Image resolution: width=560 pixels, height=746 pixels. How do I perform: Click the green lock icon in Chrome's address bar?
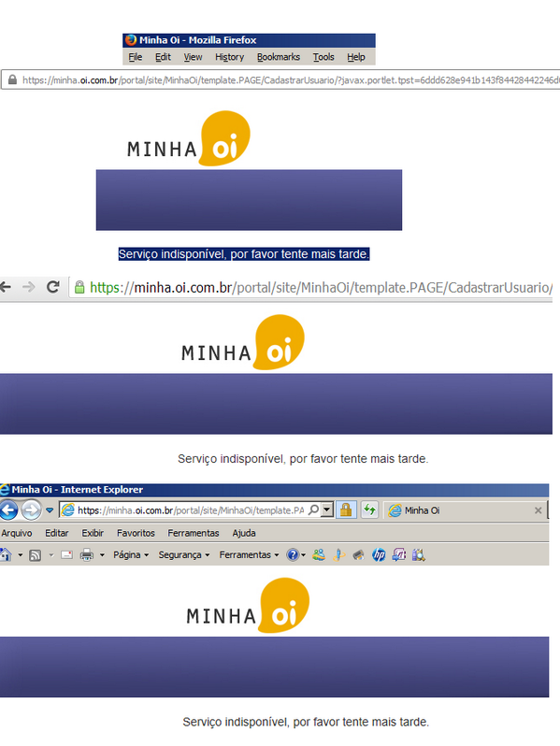click(79, 287)
